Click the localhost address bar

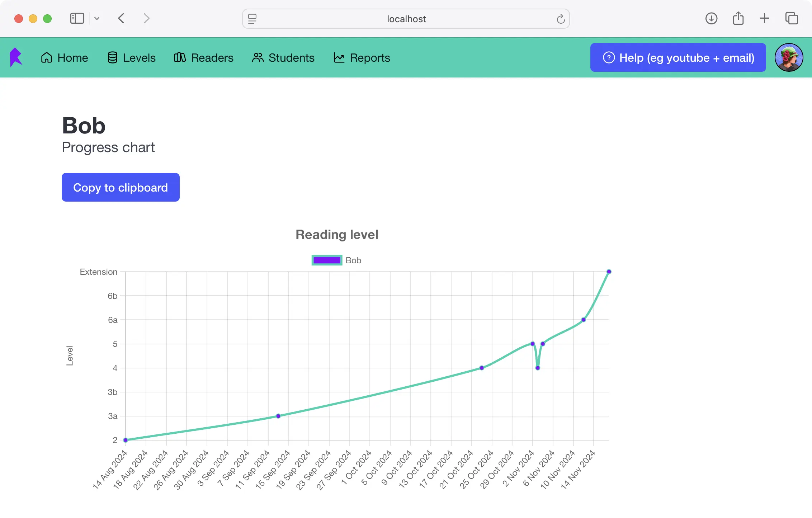pyautogui.click(x=406, y=19)
